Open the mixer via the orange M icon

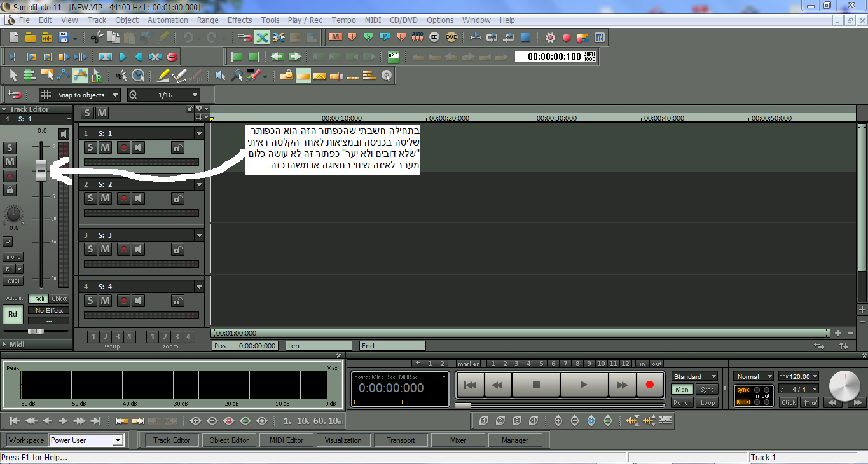click(x=335, y=37)
